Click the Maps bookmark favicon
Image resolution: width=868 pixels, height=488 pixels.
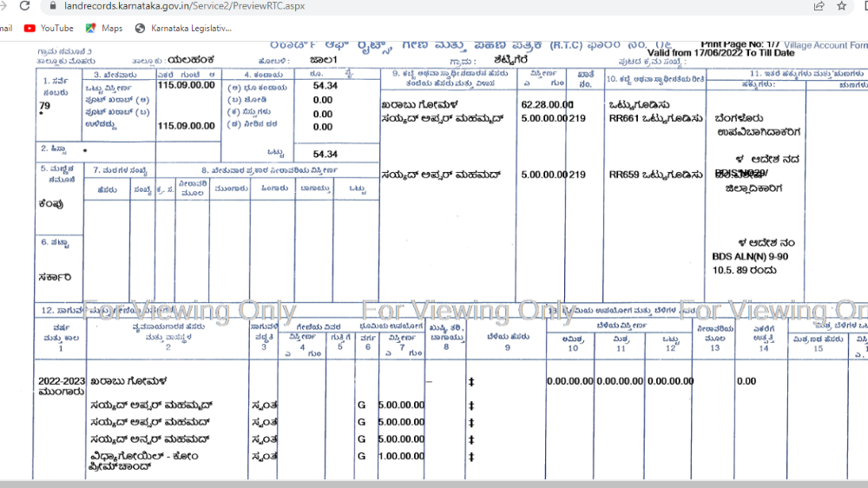[90, 28]
